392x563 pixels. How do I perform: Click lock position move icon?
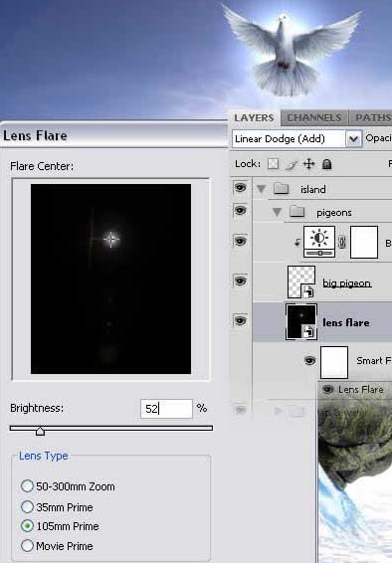click(308, 164)
